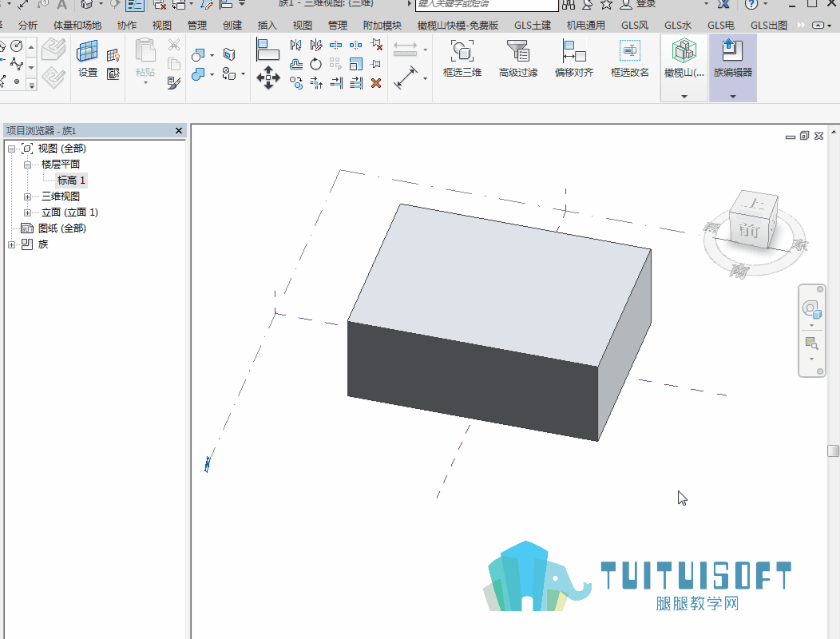Collapse the 视图 (全部) tree node
This screenshot has height=639, width=840.
11,149
